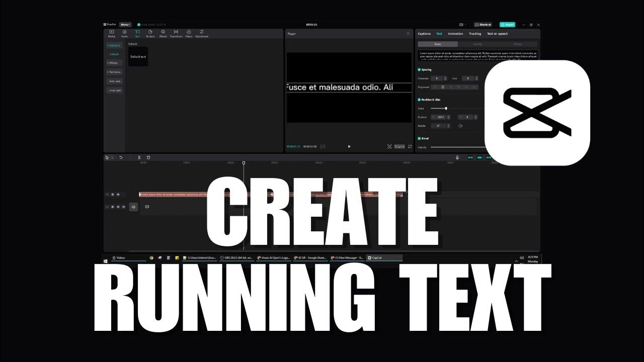The width and height of the screenshot is (644, 362).
Task: Switch to the Captions tab
Action: 424,34
